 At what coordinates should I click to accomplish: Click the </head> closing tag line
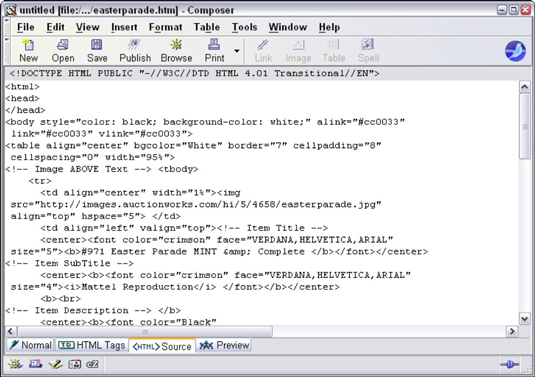(25, 110)
